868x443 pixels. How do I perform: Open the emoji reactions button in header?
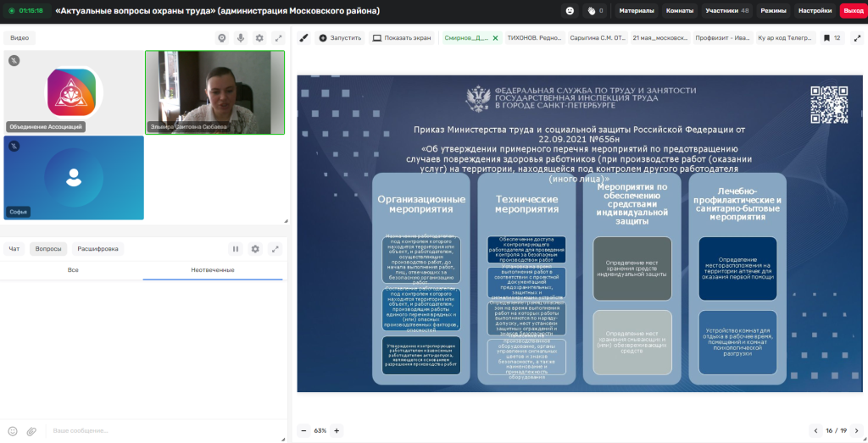click(x=570, y=10)
